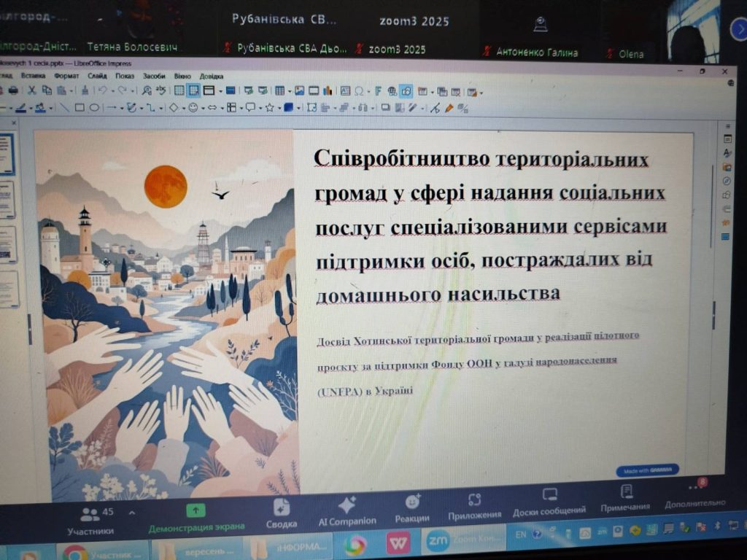The height and width of the screenshot is (560, 747).
Task: Click the Cut scissors icon in toolbar
Action: click(31, 90)
